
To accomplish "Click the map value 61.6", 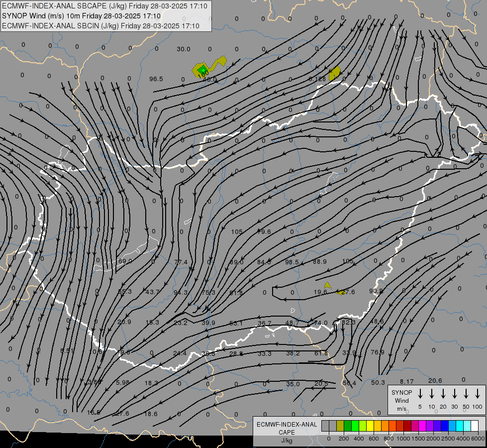I will [x=321, y=353].
